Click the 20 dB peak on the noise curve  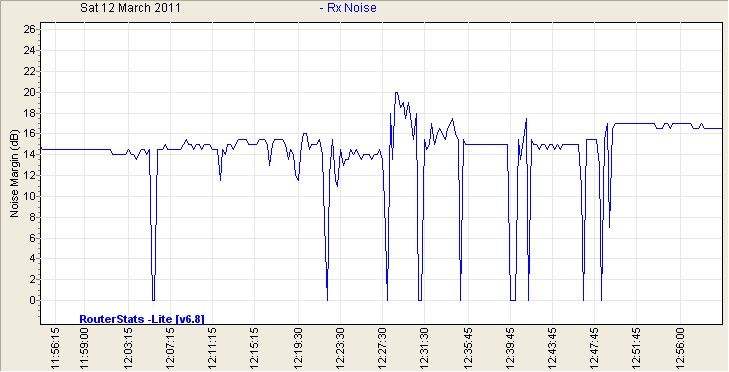tap(396, 93)
